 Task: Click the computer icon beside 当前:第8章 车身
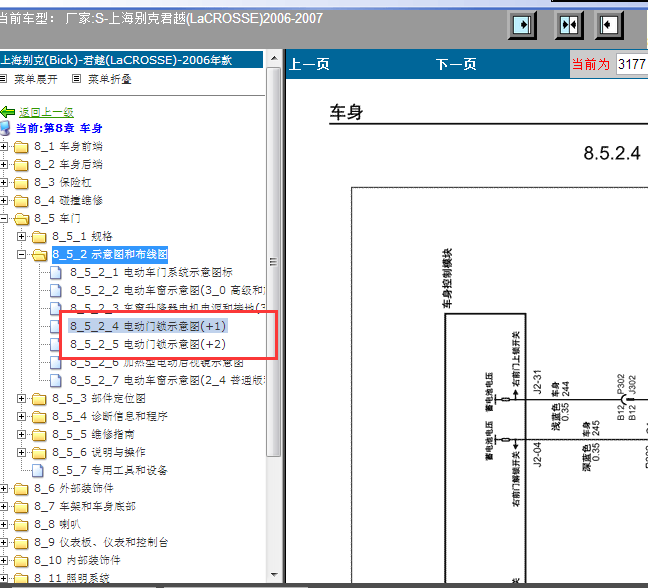[x=5, y=128]
